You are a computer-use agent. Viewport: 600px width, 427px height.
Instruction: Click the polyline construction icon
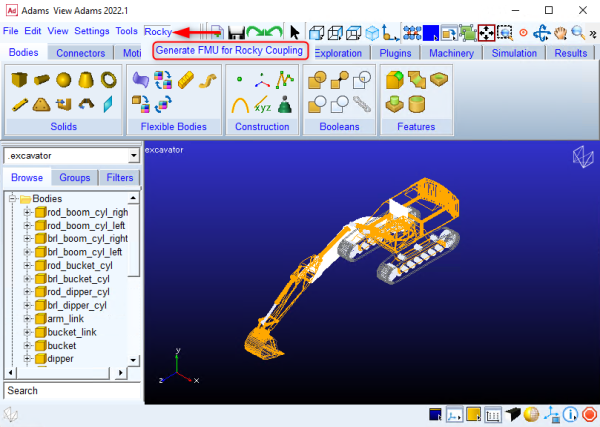285,80
